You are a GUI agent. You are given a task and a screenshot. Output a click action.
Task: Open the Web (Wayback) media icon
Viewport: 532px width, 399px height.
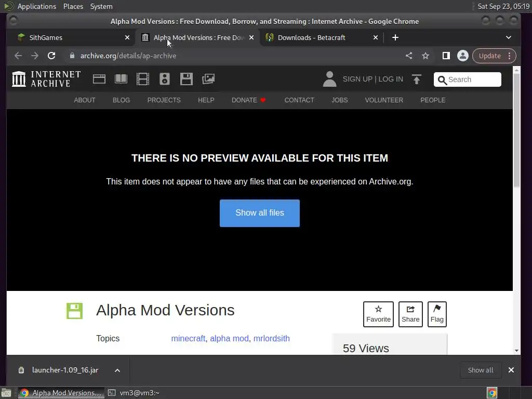coord(99,79)
